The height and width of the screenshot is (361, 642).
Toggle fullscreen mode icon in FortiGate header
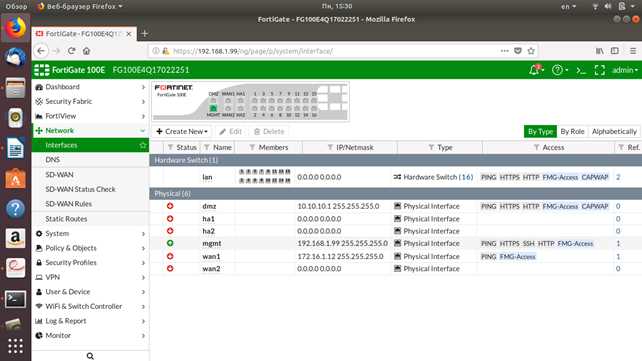[599, 70]
